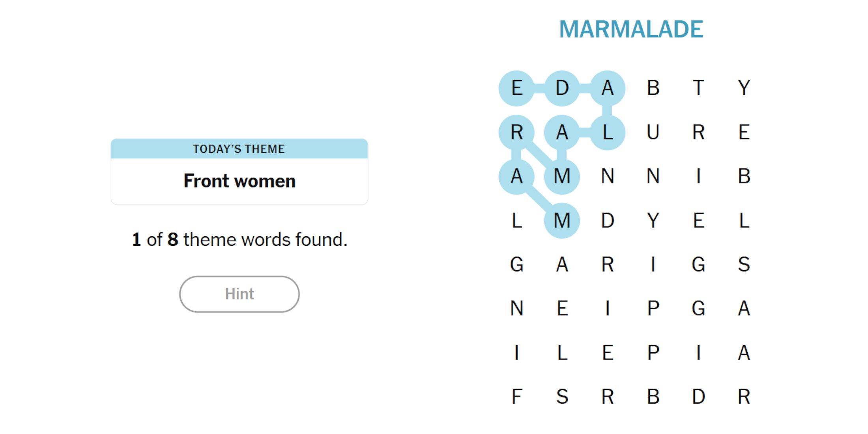Select the letter F tile
Viewport: 868px width, 434px height.
(516, 397)
